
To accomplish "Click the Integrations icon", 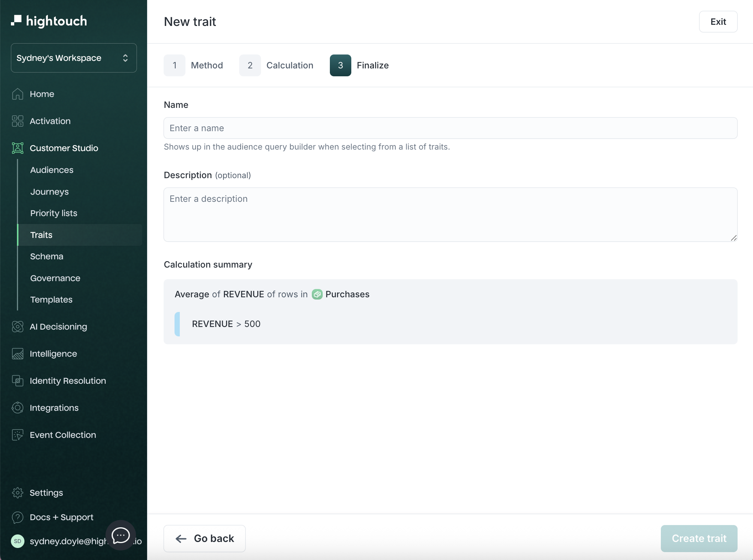I will pos(17,408).
